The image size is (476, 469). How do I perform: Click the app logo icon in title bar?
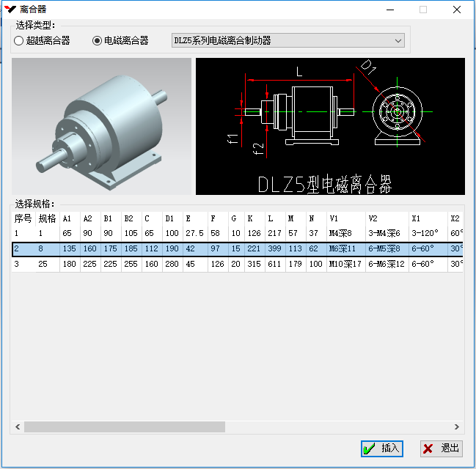[10, 10]
